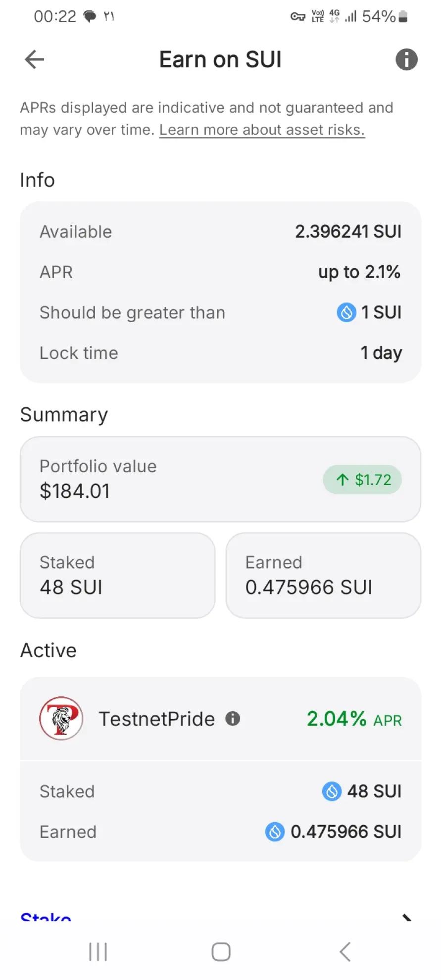Tap the TestnetPride lion logo

(61, 718)
